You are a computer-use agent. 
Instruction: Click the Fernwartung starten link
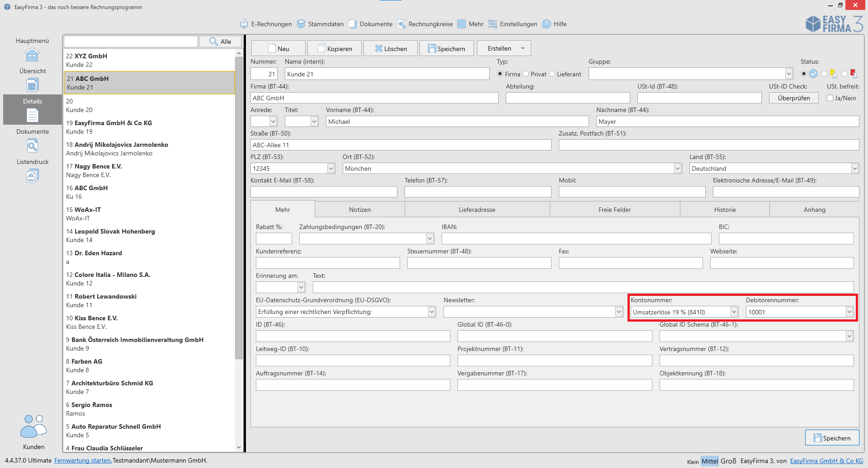click(x=83, y=460)
